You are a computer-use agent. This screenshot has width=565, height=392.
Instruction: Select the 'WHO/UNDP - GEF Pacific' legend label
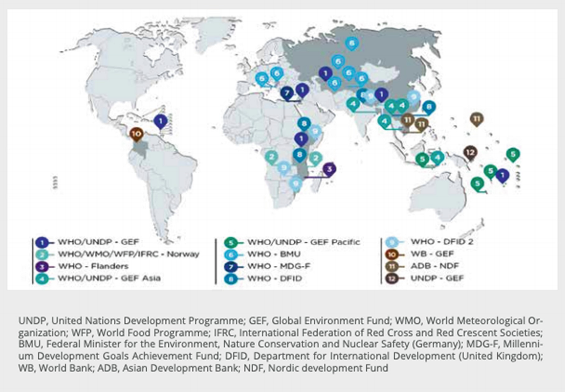(304, 242)
